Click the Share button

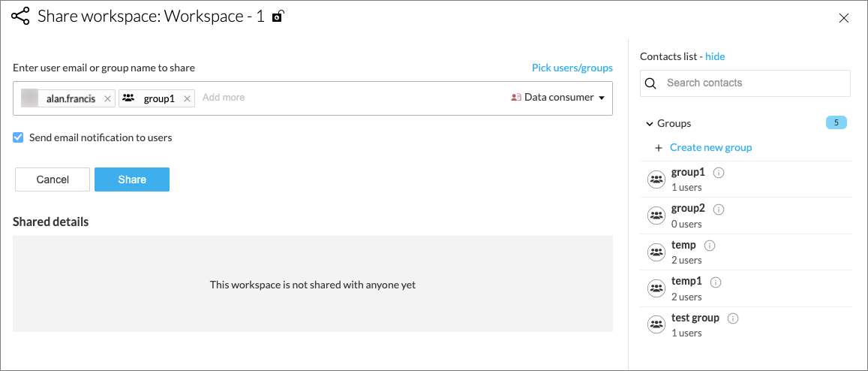tap(132, 179)
